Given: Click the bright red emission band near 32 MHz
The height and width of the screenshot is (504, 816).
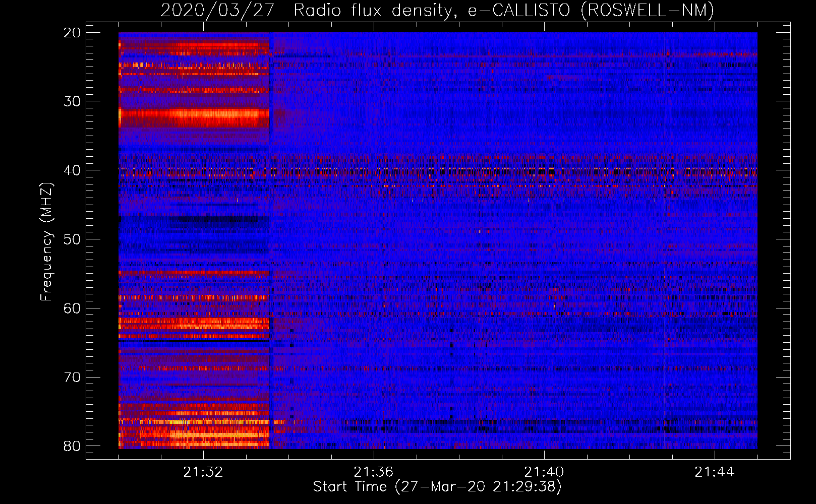Looking at the screenshot, I should click(194, 117).
